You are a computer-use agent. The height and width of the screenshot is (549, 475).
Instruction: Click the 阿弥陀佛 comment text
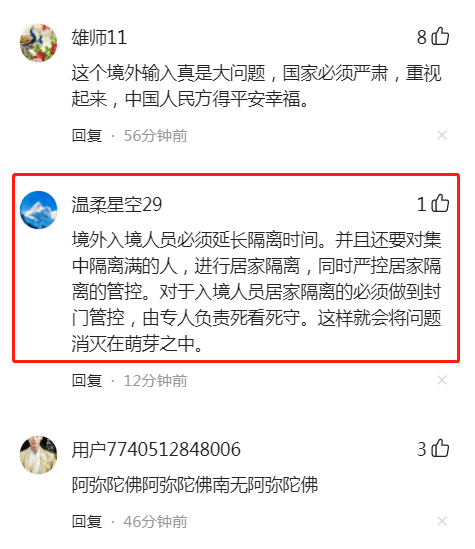[195, 485]
